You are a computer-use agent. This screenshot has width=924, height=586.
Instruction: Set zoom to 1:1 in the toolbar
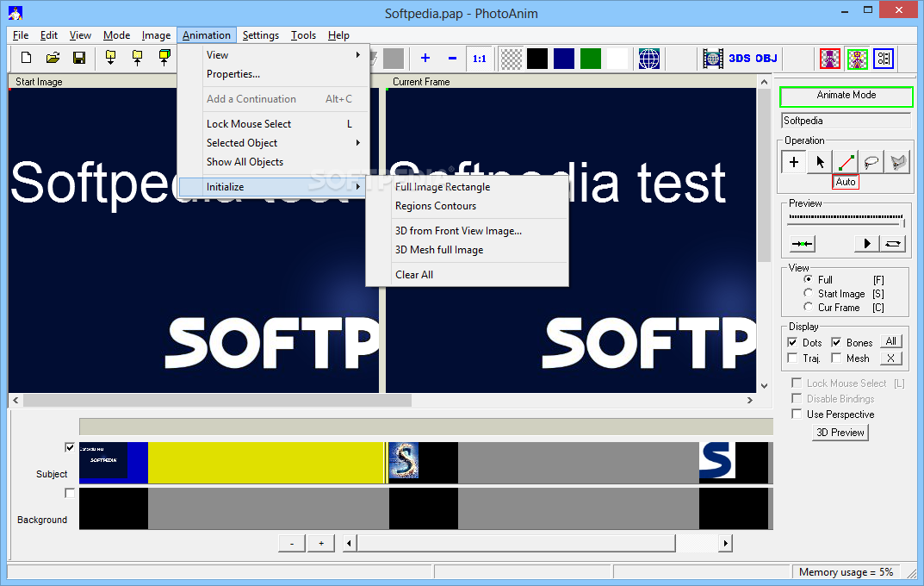pos(479,59)
